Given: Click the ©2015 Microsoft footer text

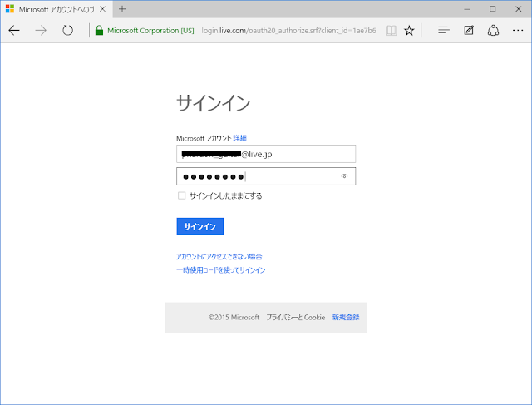Looking at the screenshot, I should [x=234, y=317].
